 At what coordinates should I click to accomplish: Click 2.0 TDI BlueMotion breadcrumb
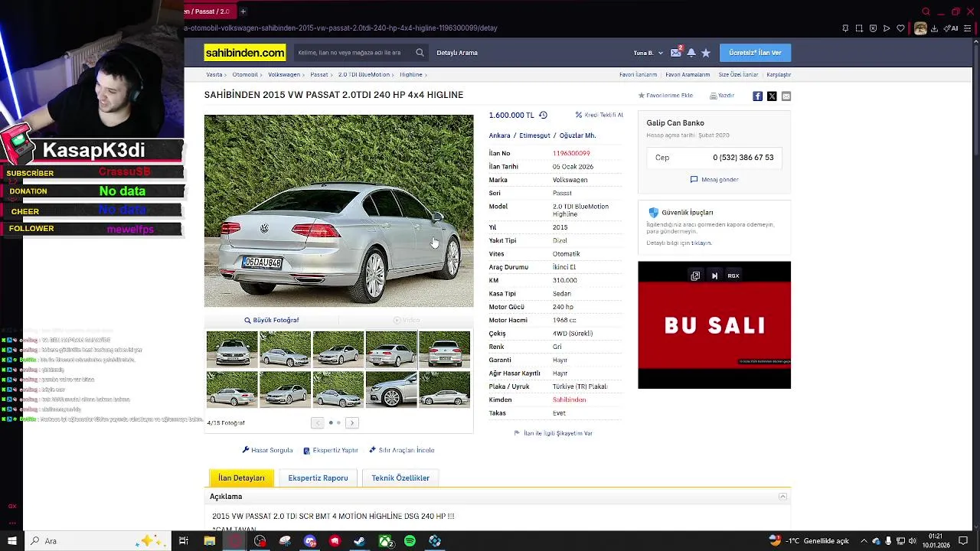pos(364,75)
